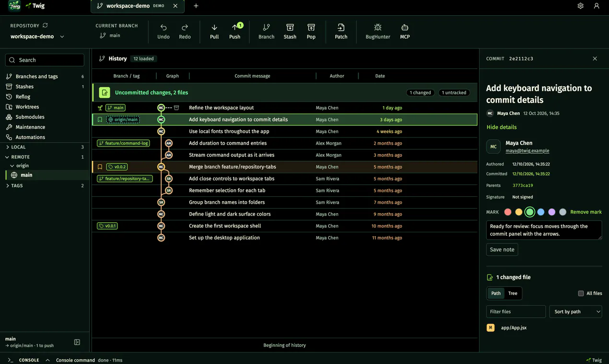609x364 pixels.
Task: Enable the All files checkbox
Action: point(581,293)
